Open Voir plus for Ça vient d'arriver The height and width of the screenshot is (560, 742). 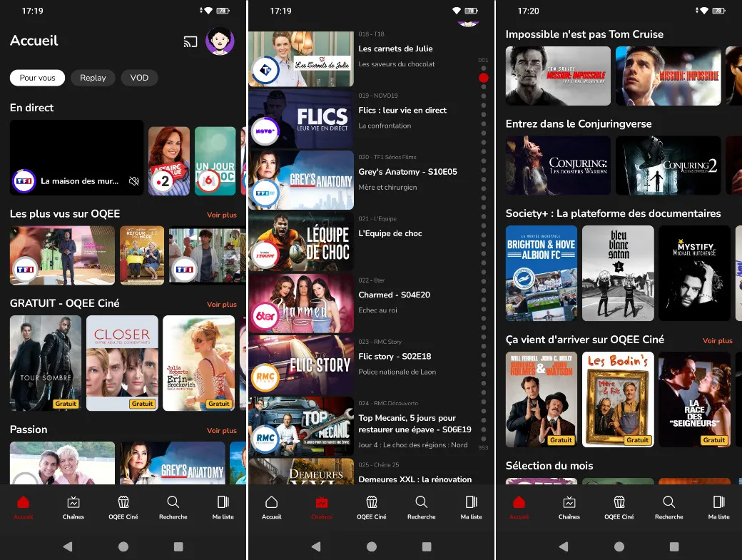pos(717,341)
